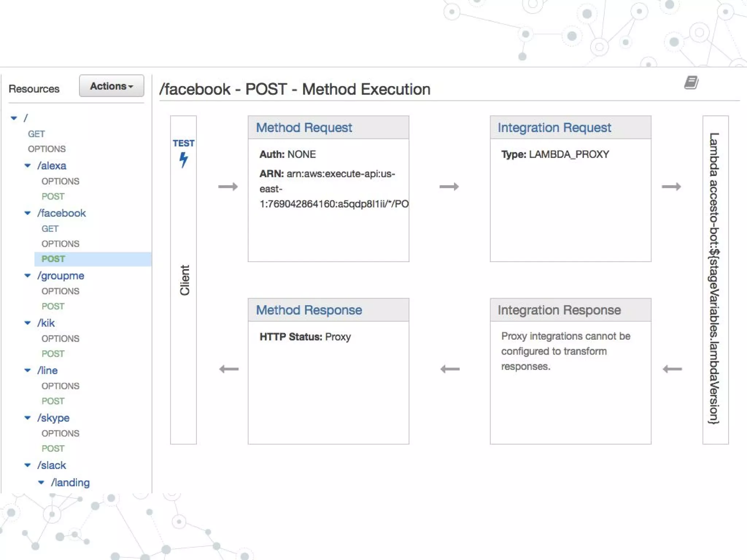
Task: Click the Lambda accesto-bot function panel
Action: [x=715, y=279]
